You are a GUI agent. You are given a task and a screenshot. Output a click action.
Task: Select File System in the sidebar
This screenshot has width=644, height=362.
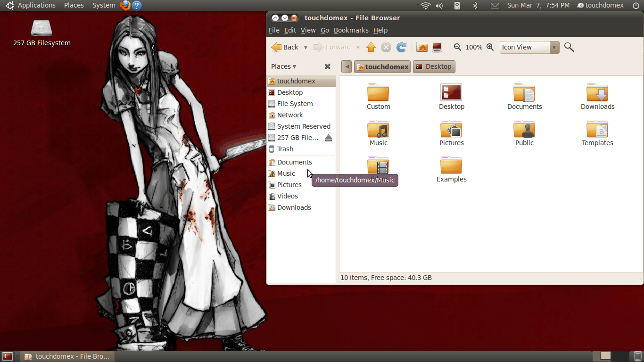click(x=295, y=104)
